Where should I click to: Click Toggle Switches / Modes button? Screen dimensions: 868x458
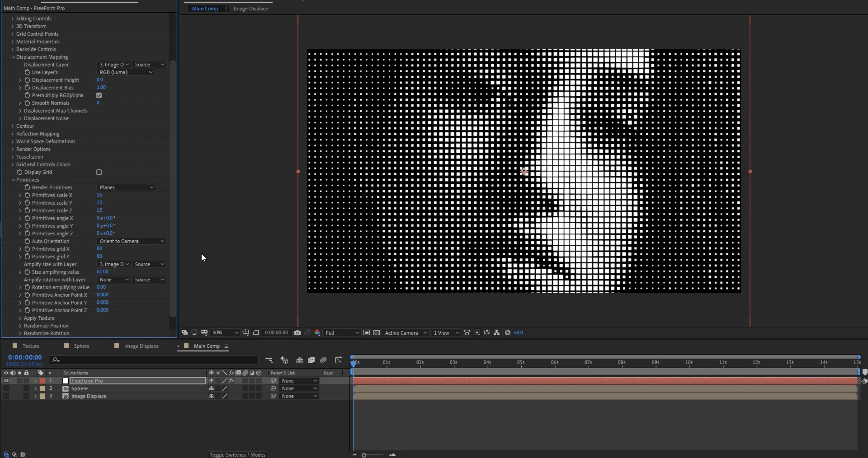pyautogui.click(x=237, y=455)
